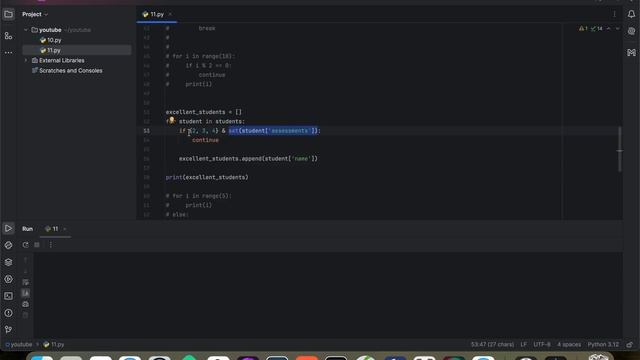This screenshot has height=360, width=640.
Task: Open the M tool window on right stripe
Action: click(631, 53)
